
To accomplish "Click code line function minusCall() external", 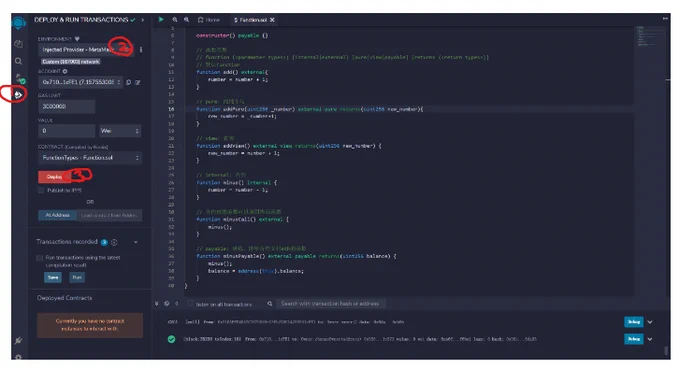I will click(242, 219).
